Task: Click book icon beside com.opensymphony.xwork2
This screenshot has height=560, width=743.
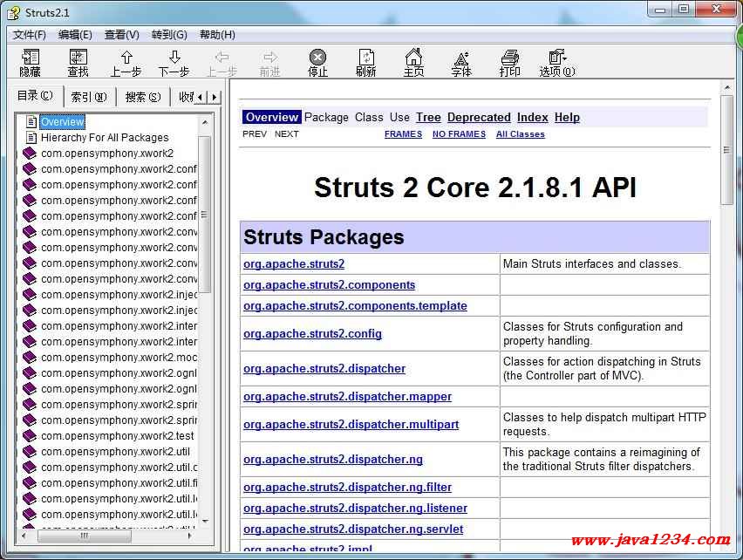Action: click(x=30, y=153)
